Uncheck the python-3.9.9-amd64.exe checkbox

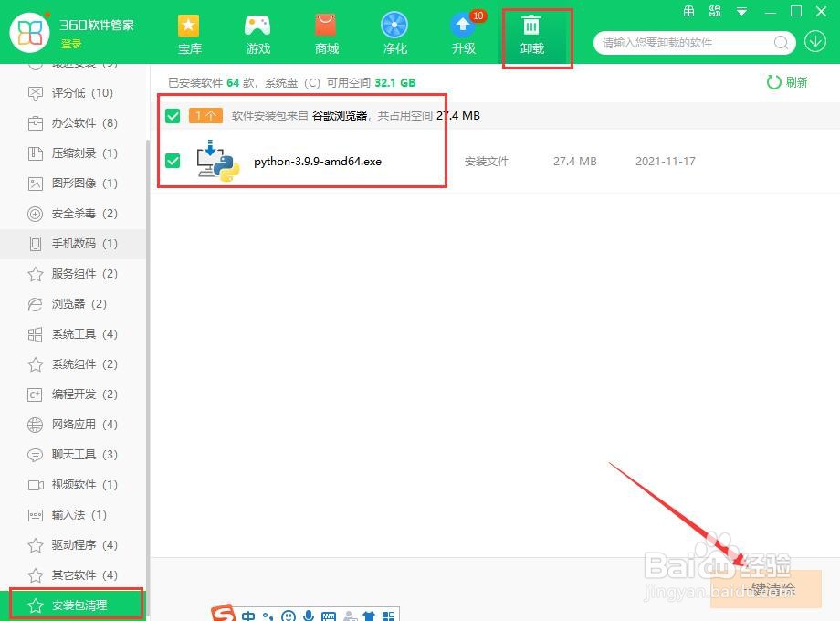[173, 160]
